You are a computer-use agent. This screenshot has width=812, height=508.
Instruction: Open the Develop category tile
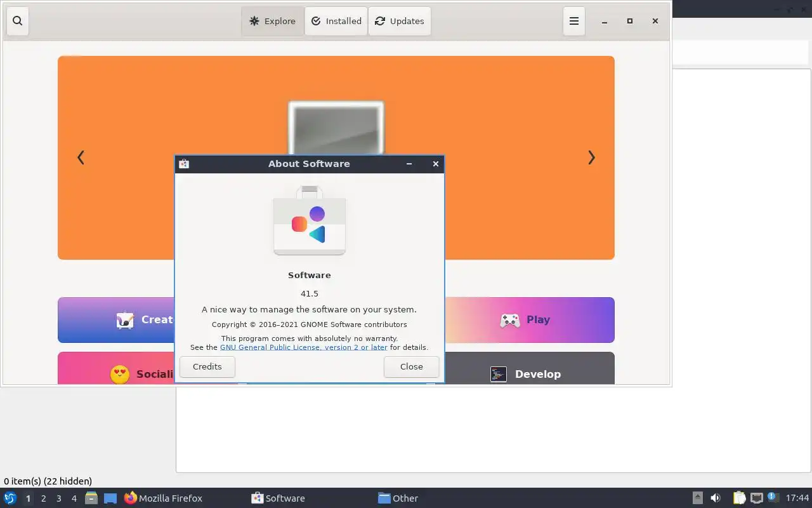point(530,368)
